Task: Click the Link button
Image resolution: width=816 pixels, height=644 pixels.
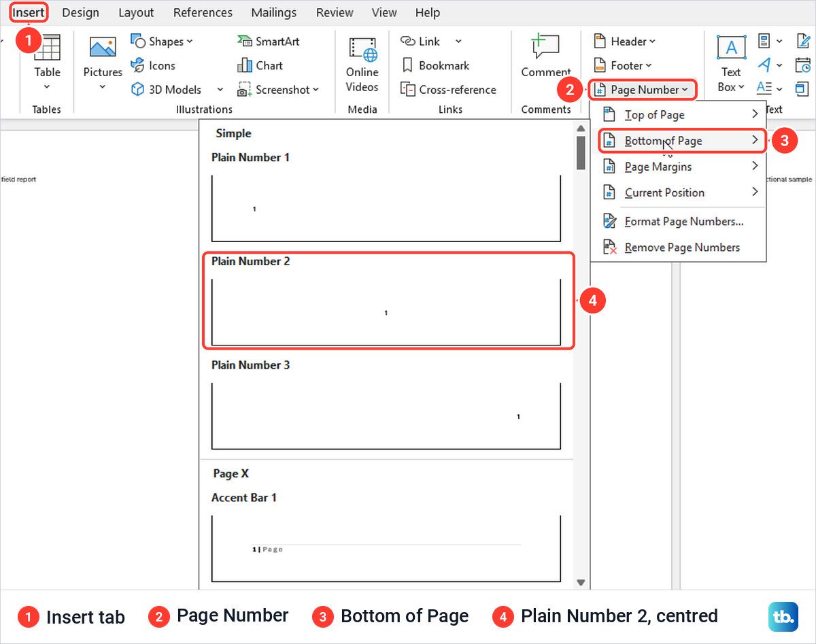Action: [x=420, y=41]
